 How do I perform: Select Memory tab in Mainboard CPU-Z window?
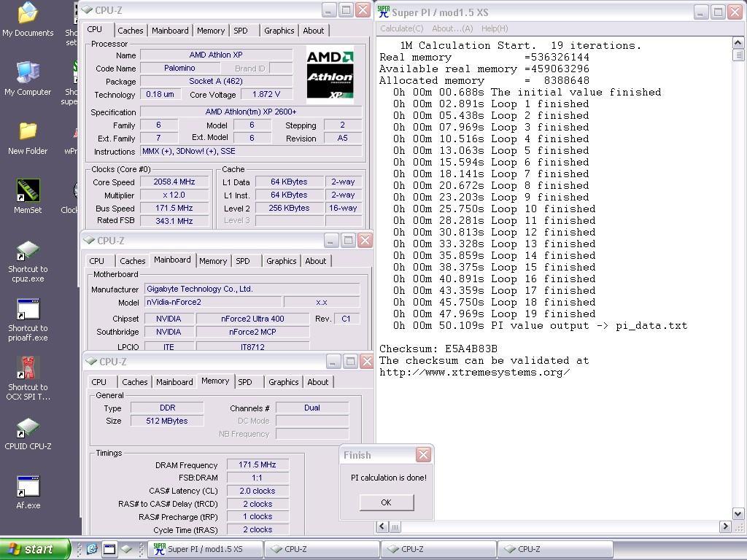pyautogui.click(x=213, y=261)
